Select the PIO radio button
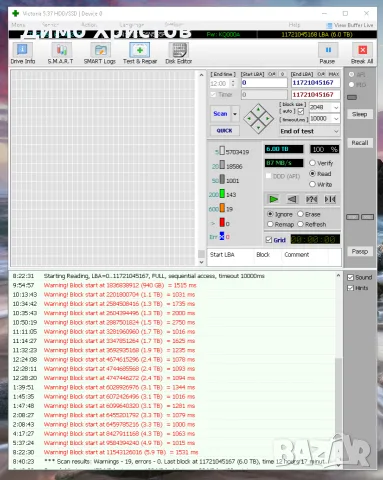Image resolution: width=383 pixels, height=480 pixels. click(x=351, y=85)
